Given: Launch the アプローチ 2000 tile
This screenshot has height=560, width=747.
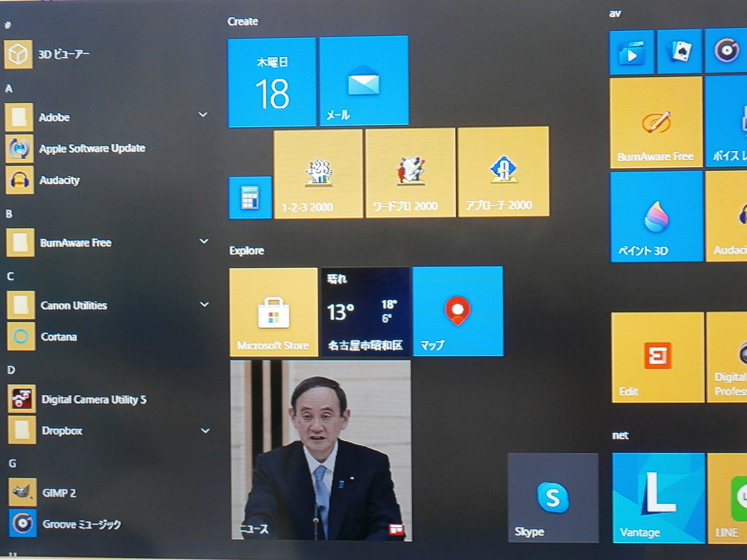Looking at the screenshot, I should 503,172.
